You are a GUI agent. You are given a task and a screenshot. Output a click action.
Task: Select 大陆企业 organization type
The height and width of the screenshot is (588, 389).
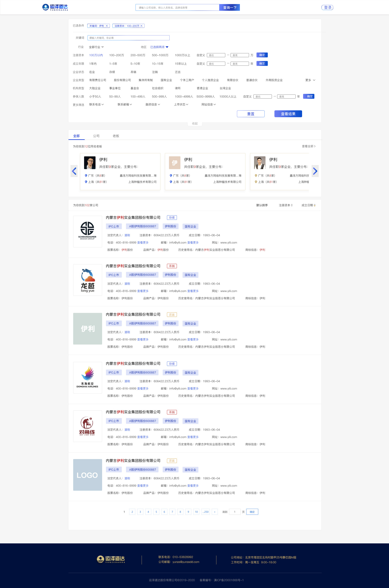point(95,88)
